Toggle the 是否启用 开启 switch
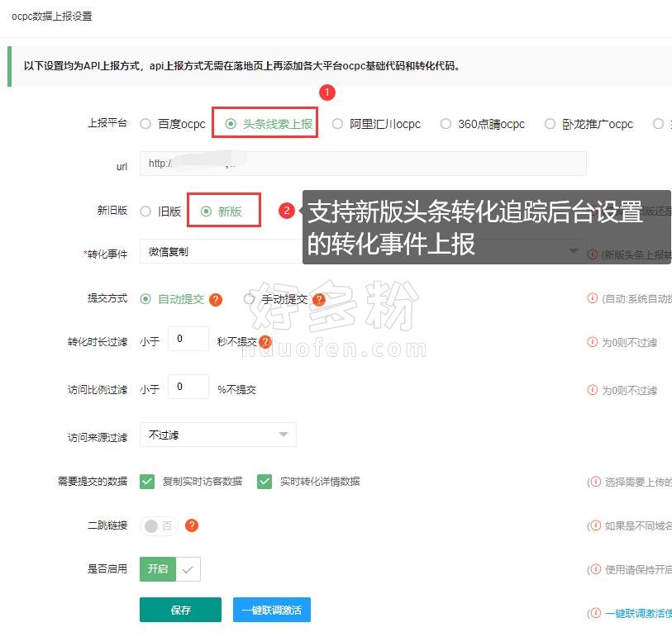This screenshot has width=672, height=637. point(170,569)
